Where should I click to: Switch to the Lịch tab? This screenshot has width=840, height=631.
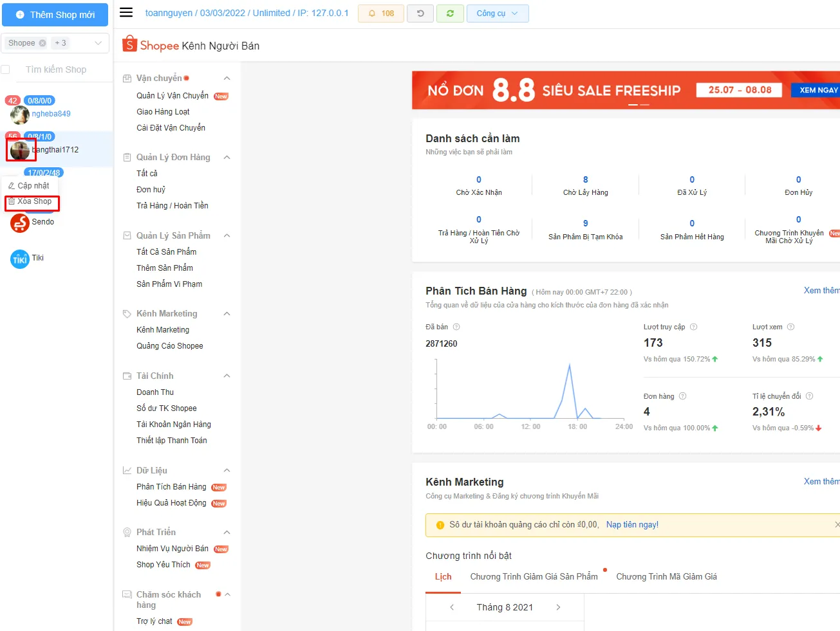click(x=443, y=577)
